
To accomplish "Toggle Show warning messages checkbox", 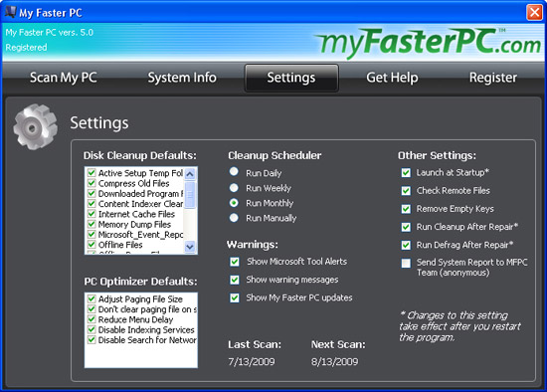I will pos(235,280).
